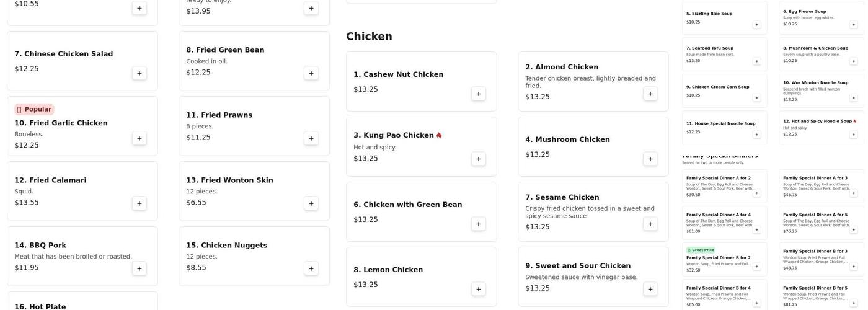This screenshot has height=310, width=868.
Task: Add Wor Wonton Noodle Soup from side menu
Action: (x=854, y=98)
